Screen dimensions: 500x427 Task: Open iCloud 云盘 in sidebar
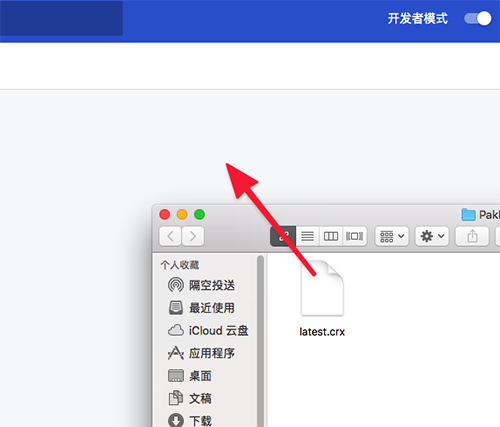(x=208, y=331)
